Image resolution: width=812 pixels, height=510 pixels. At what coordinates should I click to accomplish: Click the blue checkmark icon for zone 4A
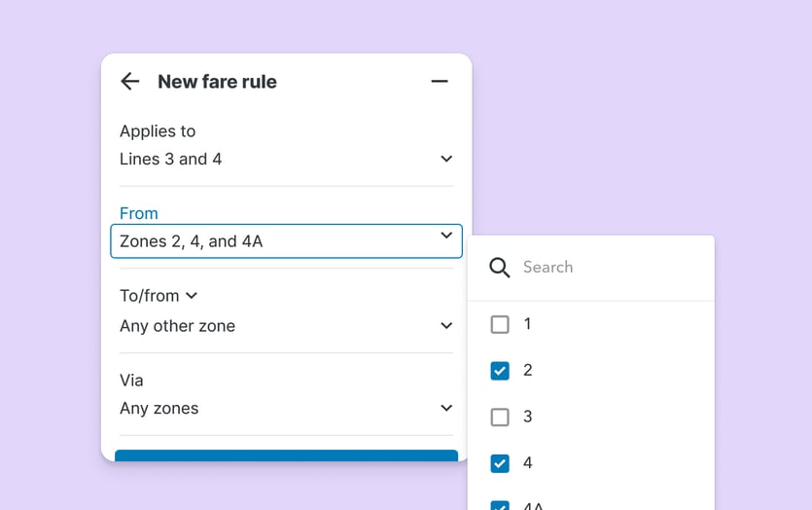[500, 505]
